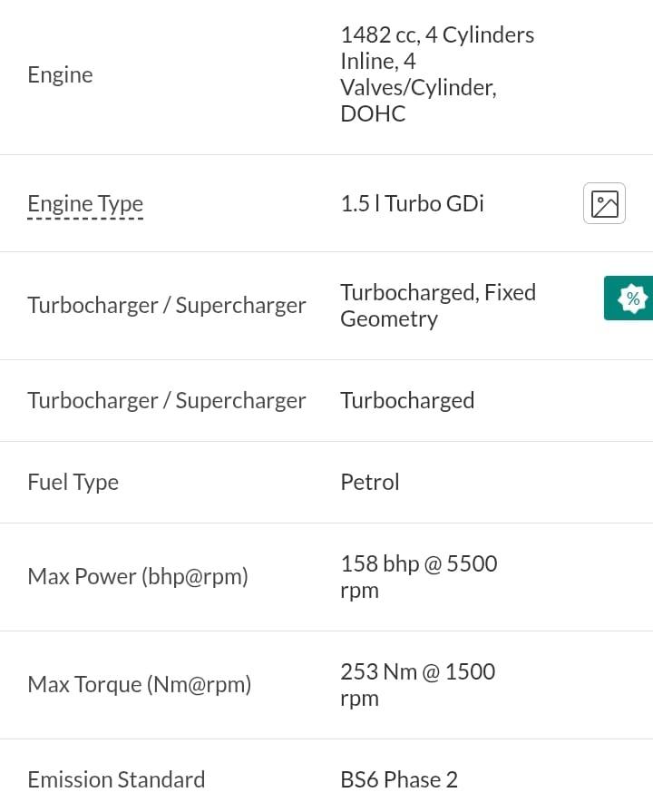Select the 158 bhp @ 5500 rpm value
This screenshot has width=653, height=812.
pos(419,576)
